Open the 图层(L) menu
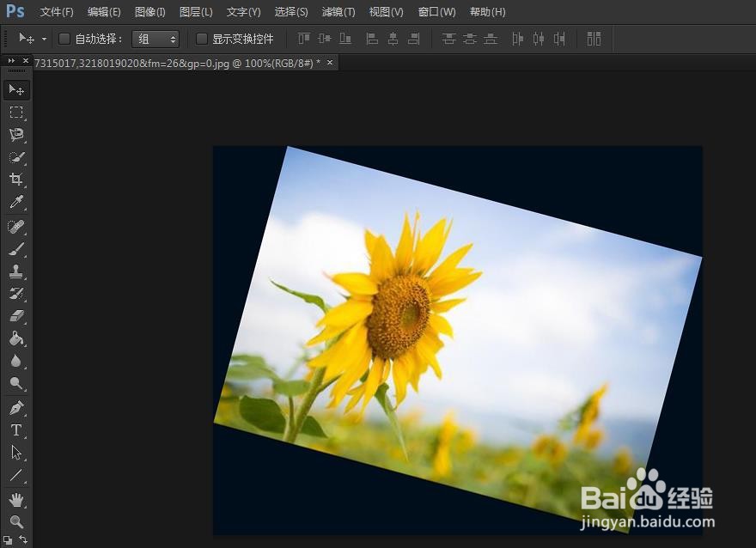Viewport: 756px width, 548px height. [196, 12]
